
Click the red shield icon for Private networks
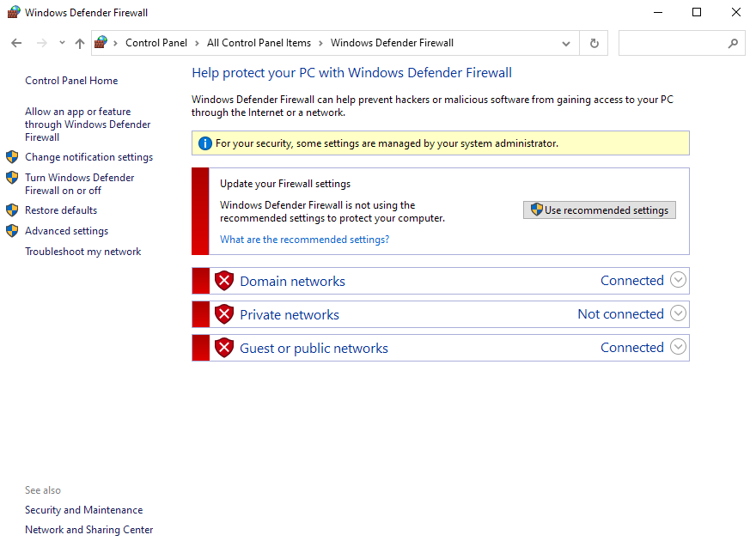[x=224, y=314]
